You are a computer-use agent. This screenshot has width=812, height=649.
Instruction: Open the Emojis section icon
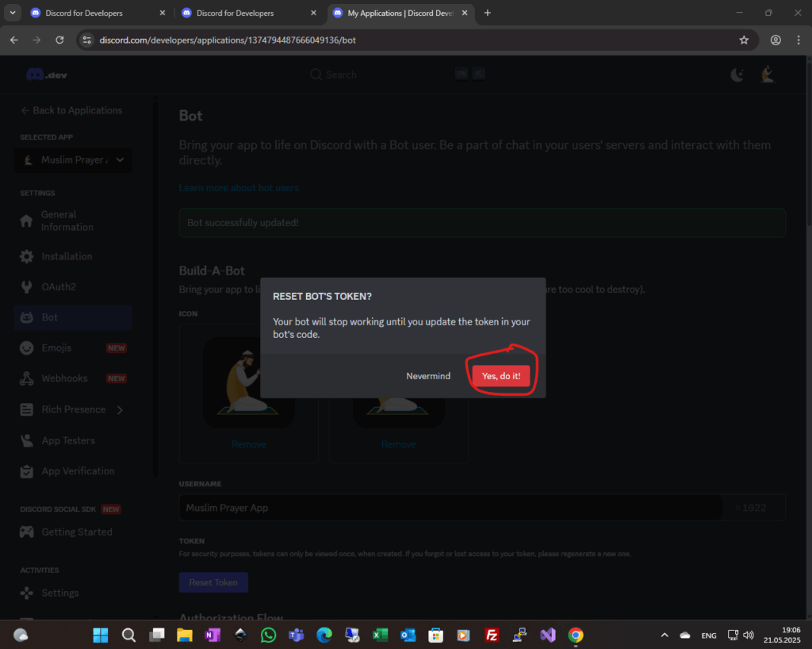26,348
